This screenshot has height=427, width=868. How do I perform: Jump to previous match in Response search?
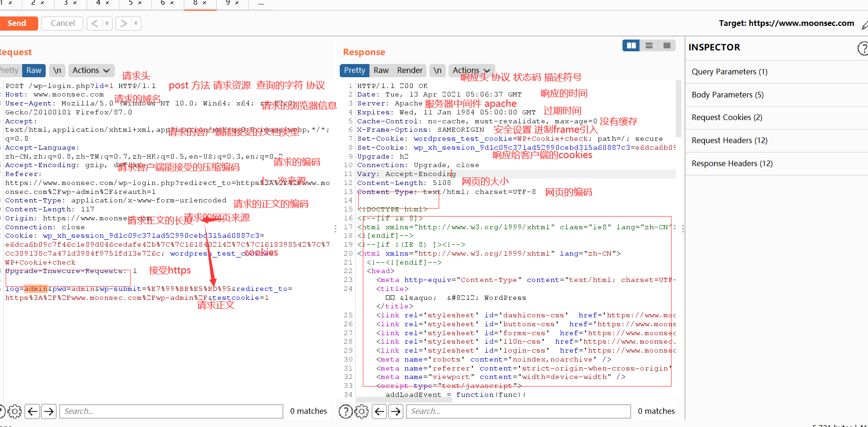pyautogui.click(x=379, y=411)
